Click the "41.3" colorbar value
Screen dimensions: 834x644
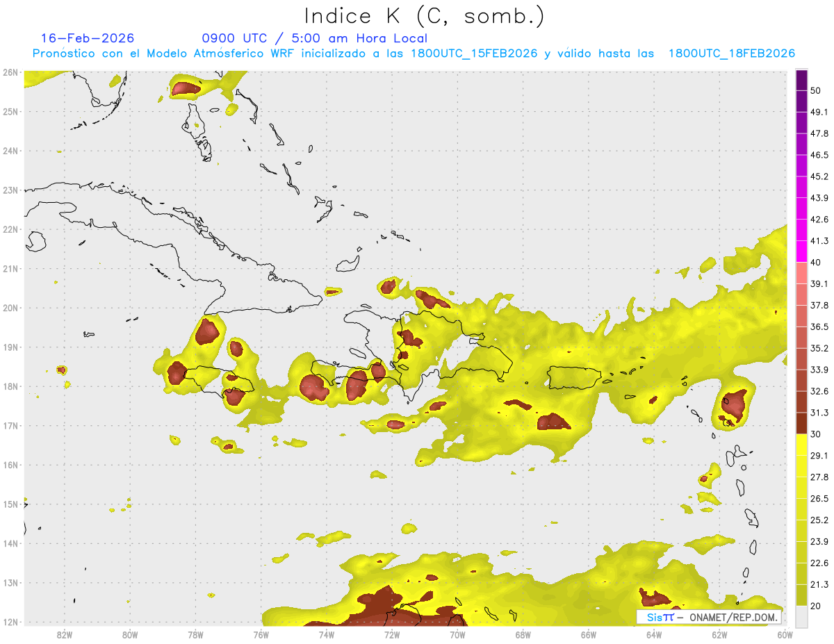tap(819, 241)
